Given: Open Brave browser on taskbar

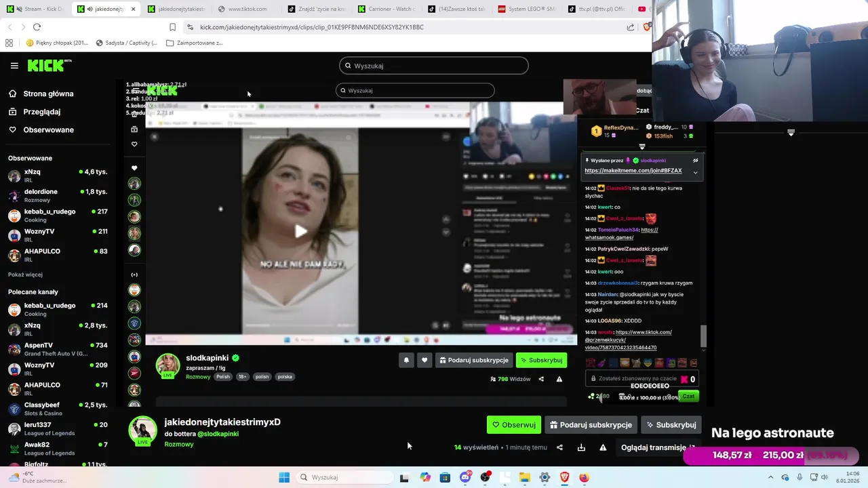Looking at the screenshot, I should [x=564, y=477].
